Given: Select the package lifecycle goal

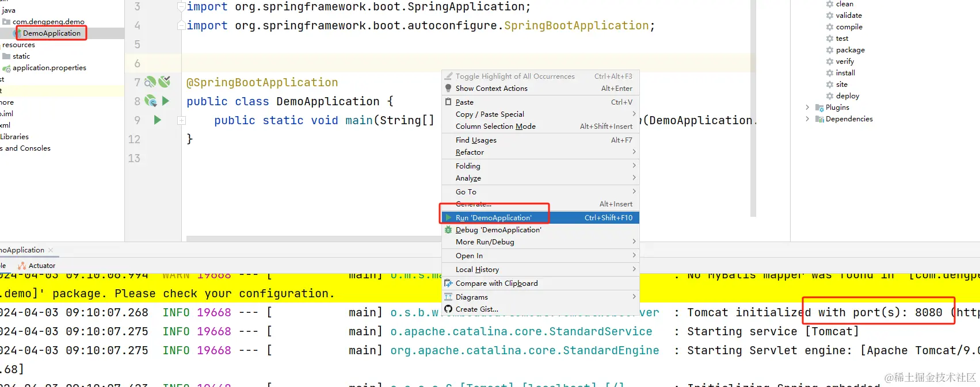Looking at the screenshot, I should tap(851, 50).
